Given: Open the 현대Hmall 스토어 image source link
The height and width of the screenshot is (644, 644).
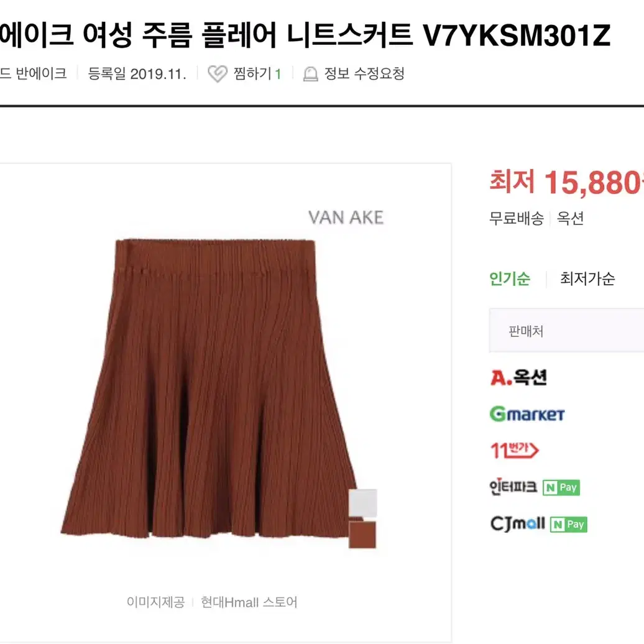Looking at the screenshot, I should pos(249,602).
